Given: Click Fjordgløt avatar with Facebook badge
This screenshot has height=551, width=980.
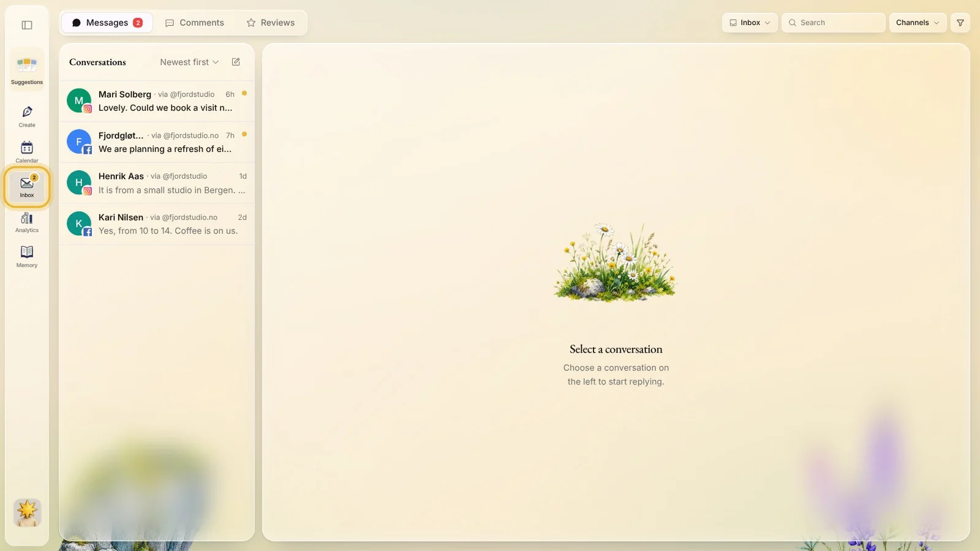Looking at the screenshot, I should coord(79,142).
